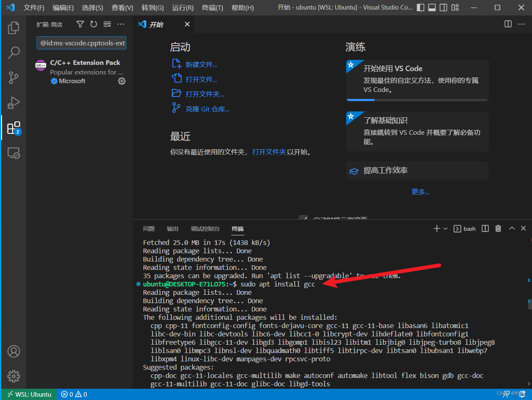This screenshot has height=400, width=532.
Task: Switch to 调试控制台 panel tab
Action: (205, 229)
